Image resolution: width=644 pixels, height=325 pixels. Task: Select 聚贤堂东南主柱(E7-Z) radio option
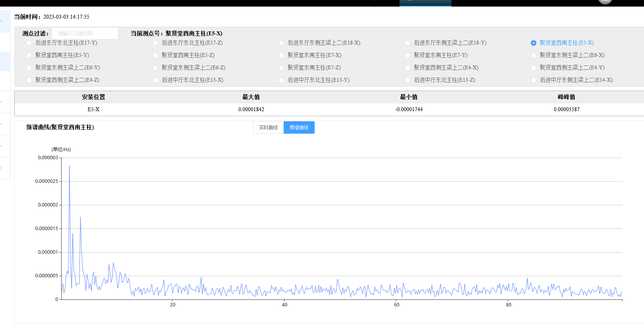[281, 68]
